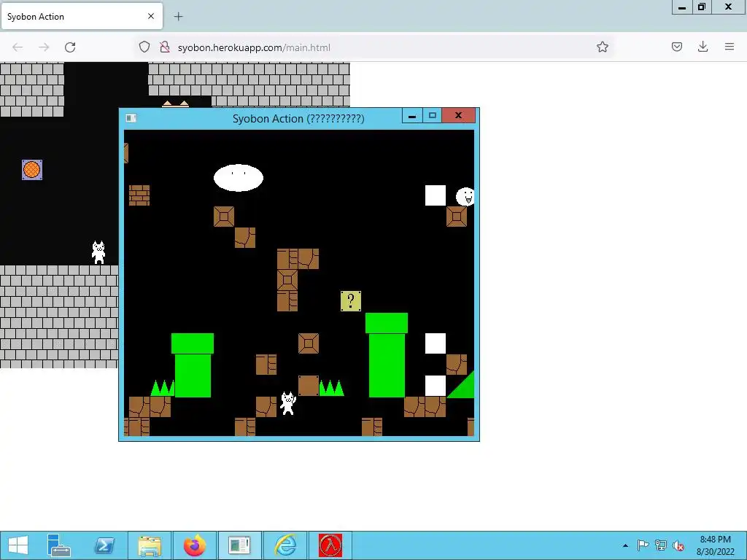
Task: Bookmark this page with the star icon
Action: (602, 47)
